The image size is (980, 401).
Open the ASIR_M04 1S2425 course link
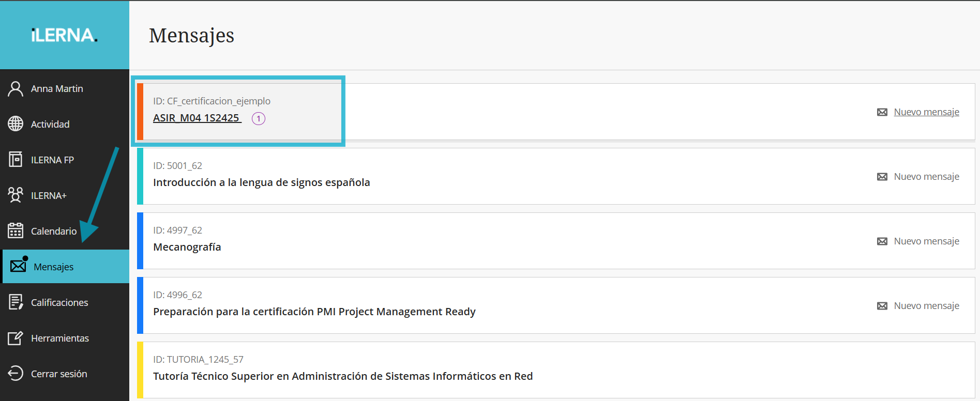(x=197, y=118)
